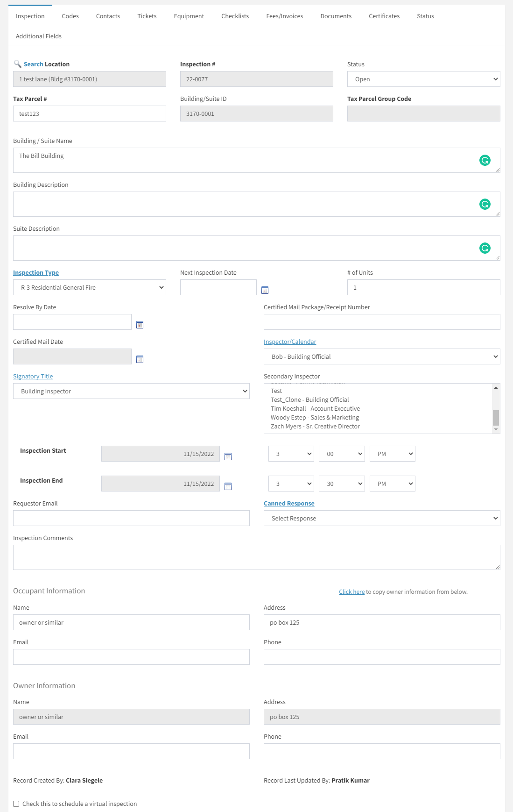Open the Status dropdown showing Open

click(423, 79)
